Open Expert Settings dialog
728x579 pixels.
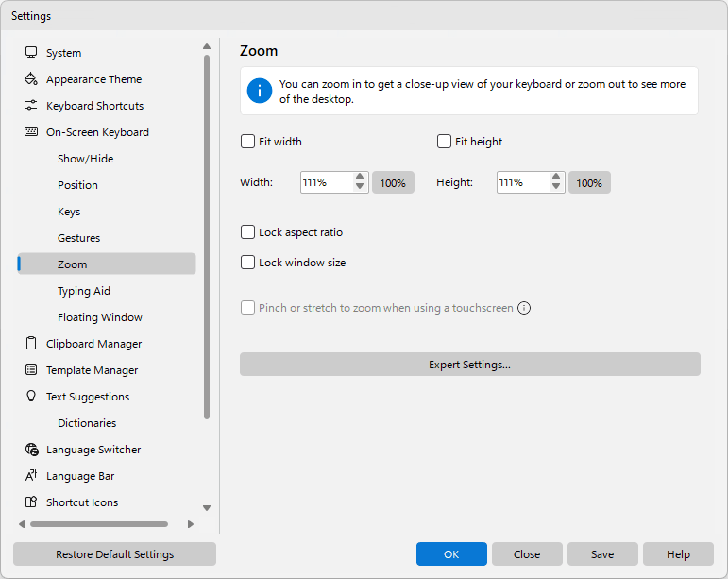pyautogui.click(x=470, y=365)
